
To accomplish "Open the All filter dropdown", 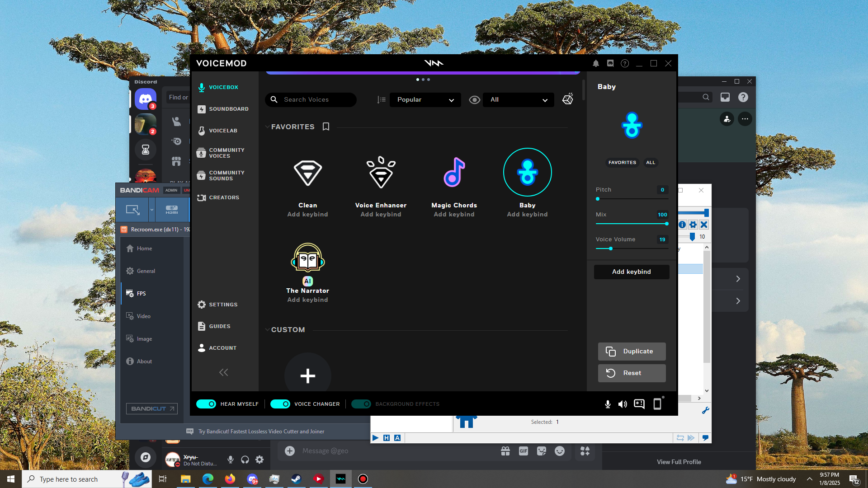I will point(519,100).
